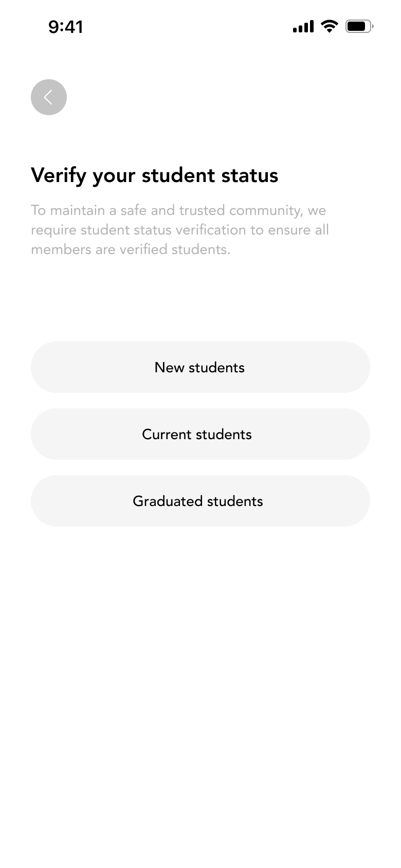The width and height of the screenshot is (401, 868).
Task: Click the Wi-Fi status icon
Action: pos(329,26)
